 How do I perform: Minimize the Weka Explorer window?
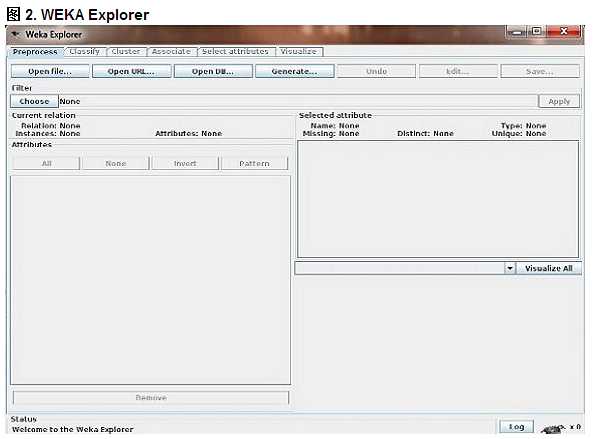point(517,32)
